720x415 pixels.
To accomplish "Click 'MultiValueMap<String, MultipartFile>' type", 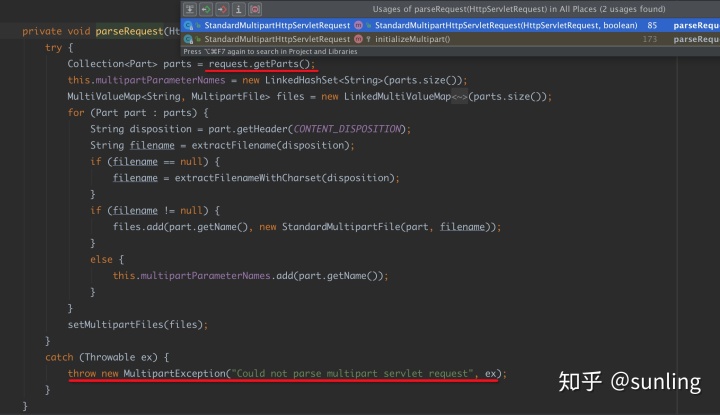I will [169, 96].
